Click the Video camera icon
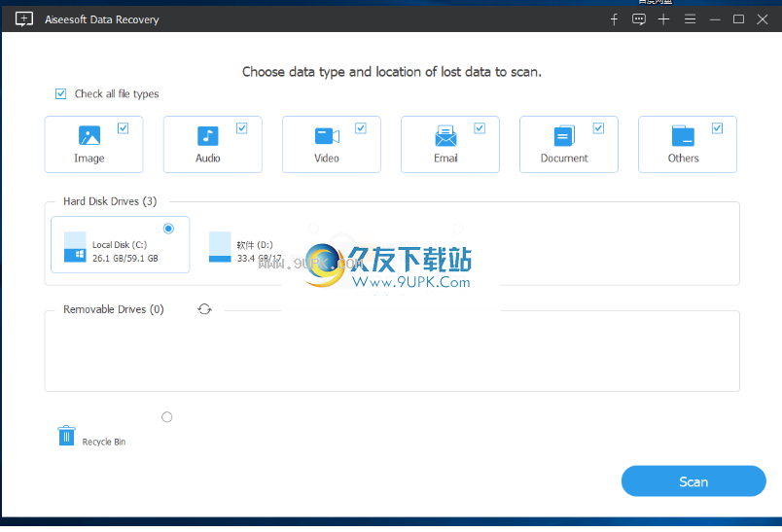 point(327,136)
